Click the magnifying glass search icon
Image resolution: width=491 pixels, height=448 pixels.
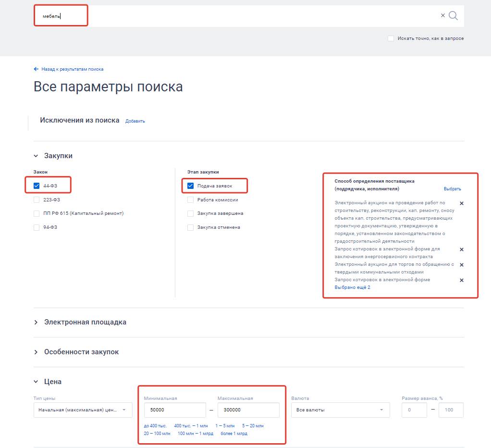453,16
